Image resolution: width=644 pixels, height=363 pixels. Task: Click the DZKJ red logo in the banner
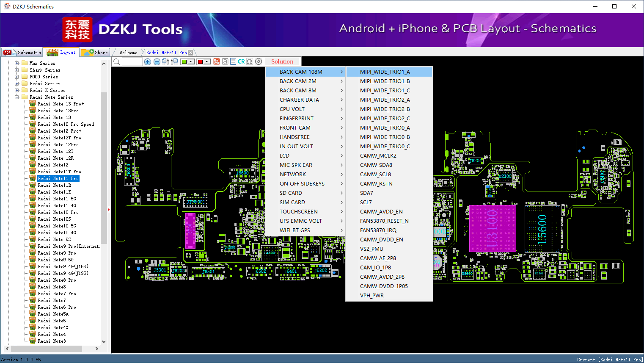click(x=77, y=30)
